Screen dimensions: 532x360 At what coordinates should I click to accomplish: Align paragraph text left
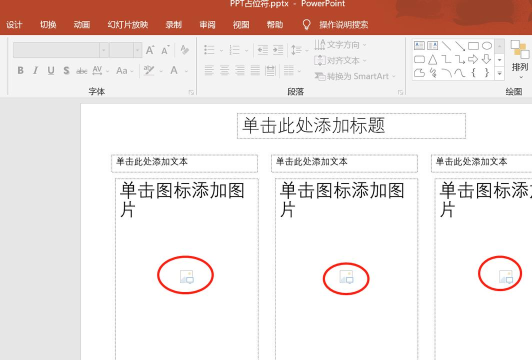209,70
